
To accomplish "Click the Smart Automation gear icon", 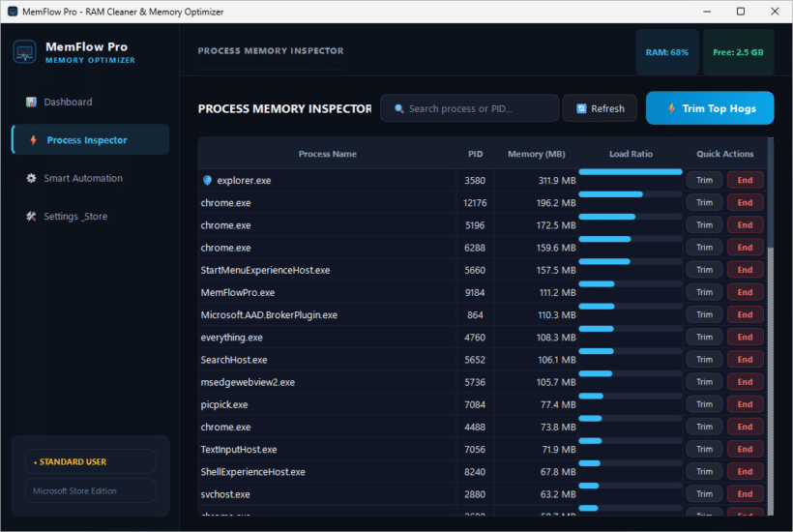I will pos(31,178).
